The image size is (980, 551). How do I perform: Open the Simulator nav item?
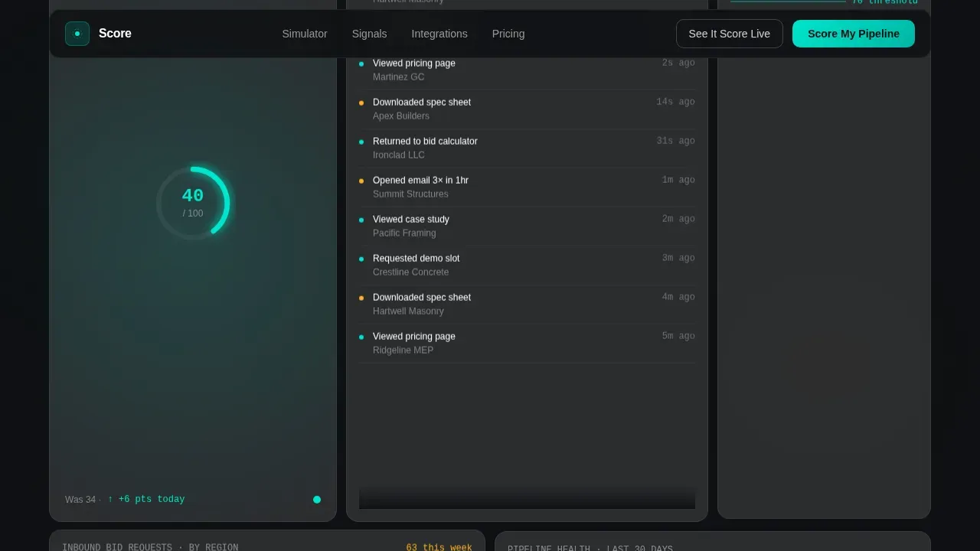pyautogui.click(x=305, y=34)
